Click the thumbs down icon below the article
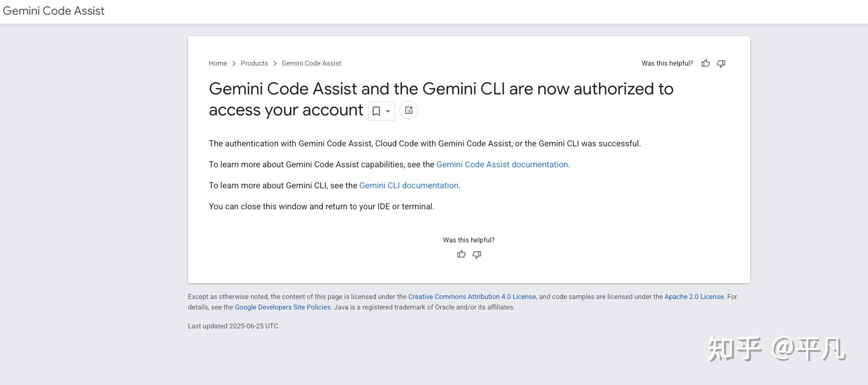Image resolution: width=868 pixels, height=385 pixels. point(476,254)
